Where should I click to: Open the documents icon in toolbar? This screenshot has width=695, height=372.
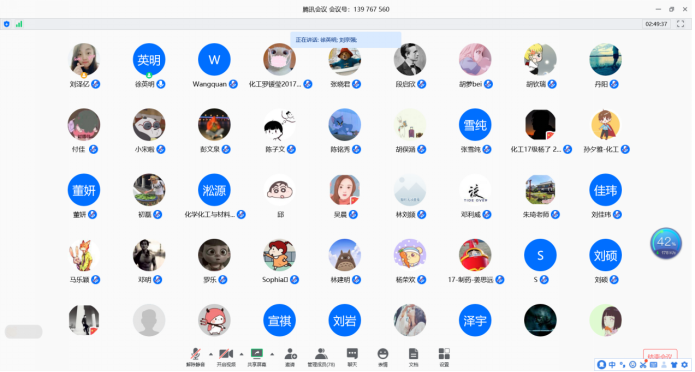[413, 357]
